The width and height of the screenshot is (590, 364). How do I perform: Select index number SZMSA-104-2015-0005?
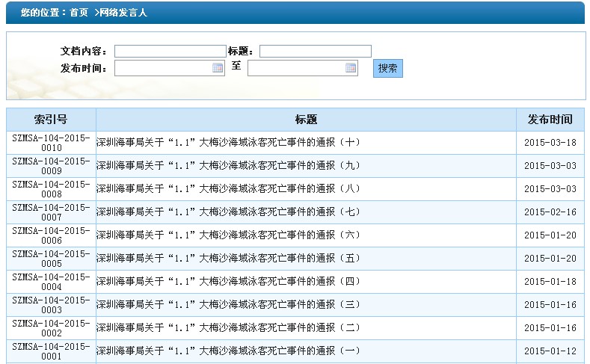tap(51, 259)
